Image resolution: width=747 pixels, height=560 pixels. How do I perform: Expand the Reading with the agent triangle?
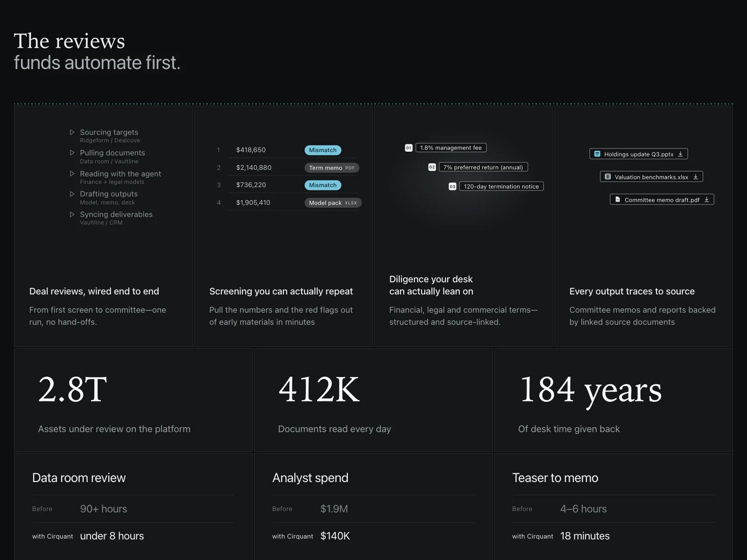(72, 174)
